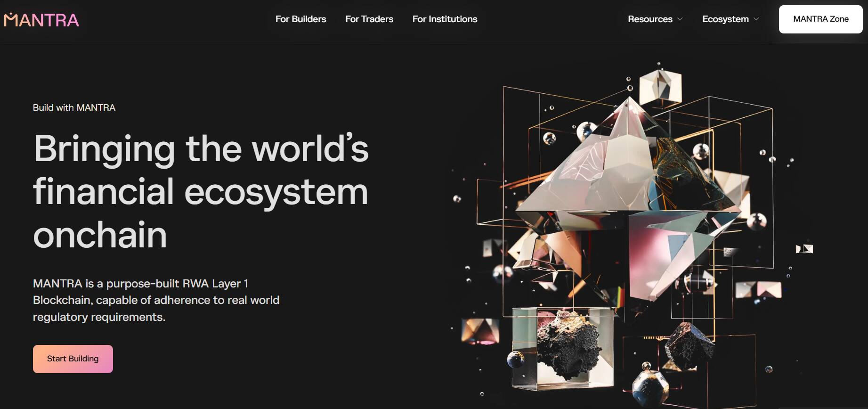Viewport: 868px width, 409px height.
Task: Click the dark faceted rock right of the glass cube
Action: [689, 345]
